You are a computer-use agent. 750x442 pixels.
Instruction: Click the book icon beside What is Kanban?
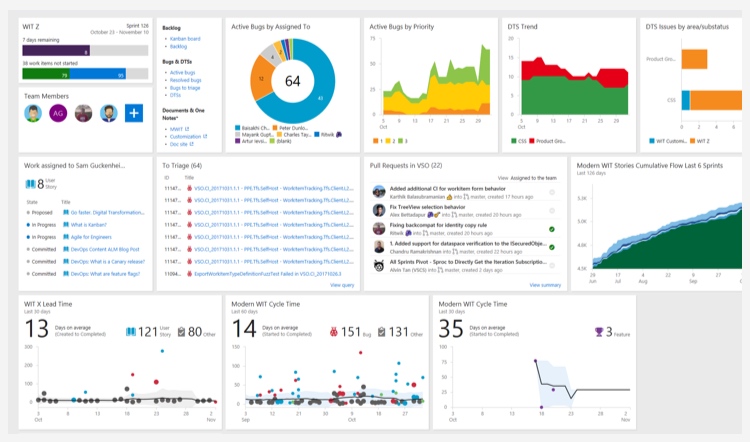[x=66, y=225]
